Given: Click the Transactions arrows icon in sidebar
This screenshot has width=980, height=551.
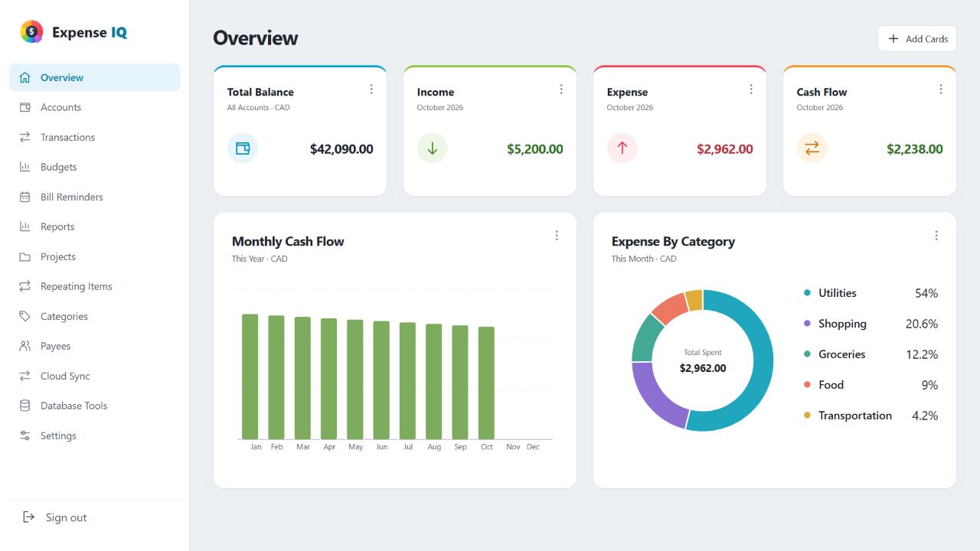Looking at the screenshot, I should point(25,137).
